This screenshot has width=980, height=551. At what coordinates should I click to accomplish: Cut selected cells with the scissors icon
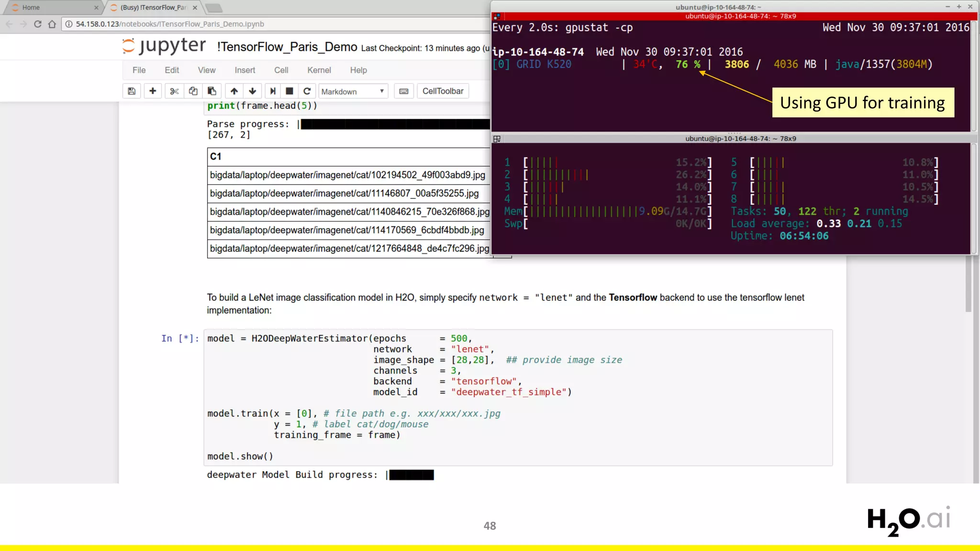point(174,91)
